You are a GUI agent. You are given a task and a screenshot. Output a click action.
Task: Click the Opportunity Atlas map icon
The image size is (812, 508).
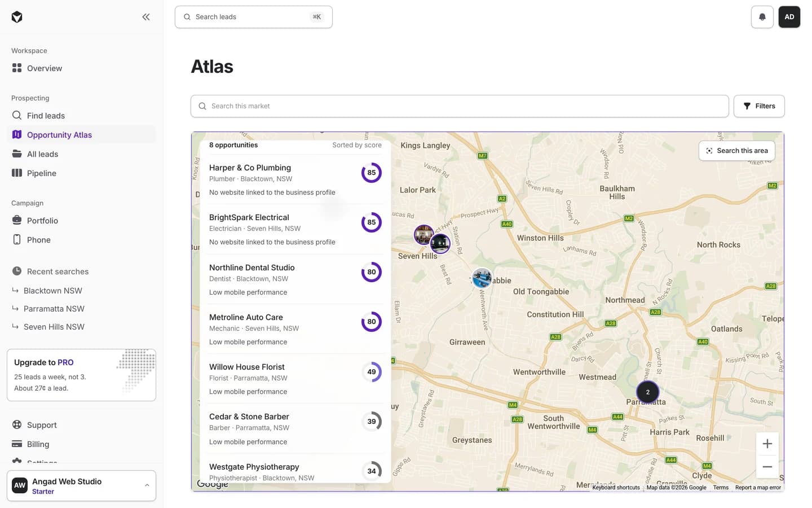tap(17, 134)
